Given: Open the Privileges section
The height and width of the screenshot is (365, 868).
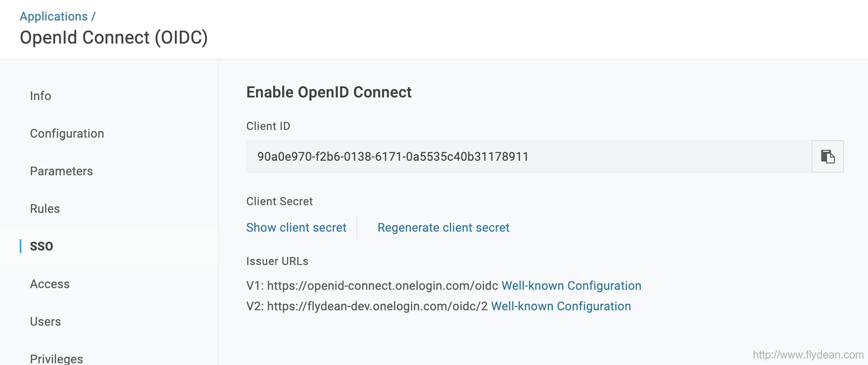Looking at the screenshot, I should click(56, 358).
